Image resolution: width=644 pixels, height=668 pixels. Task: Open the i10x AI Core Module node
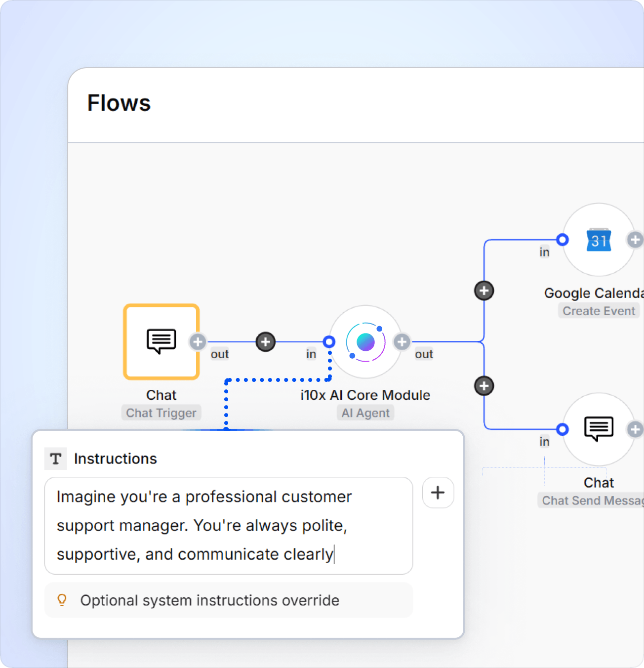point(365,341)
